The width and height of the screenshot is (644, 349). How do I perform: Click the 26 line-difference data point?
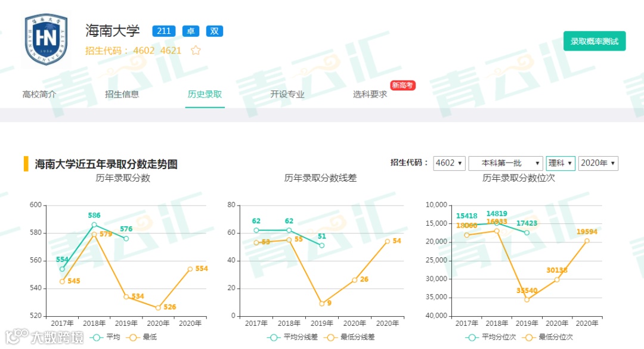point(354,280)
